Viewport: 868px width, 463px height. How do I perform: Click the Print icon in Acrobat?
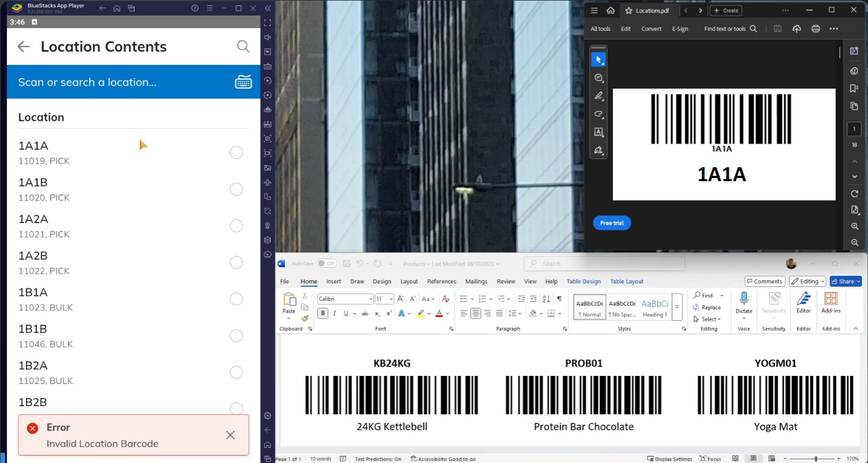tap(816, 29)
